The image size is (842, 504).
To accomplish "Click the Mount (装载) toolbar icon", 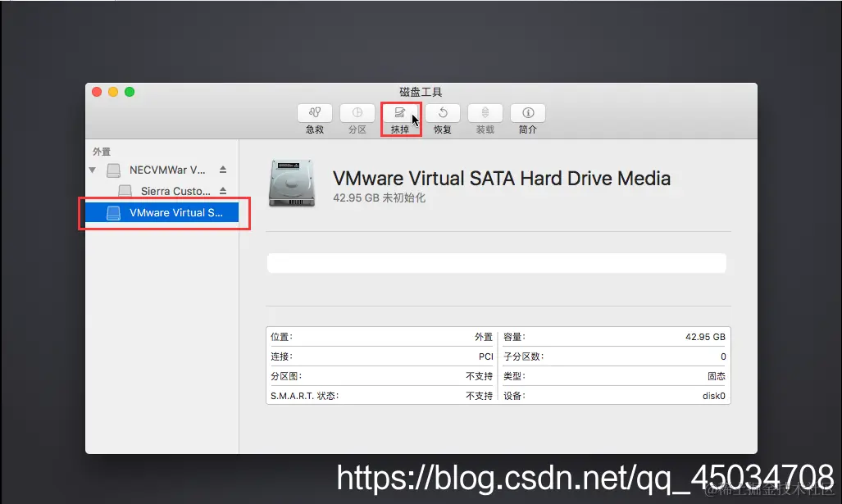I will click(485, 113).
